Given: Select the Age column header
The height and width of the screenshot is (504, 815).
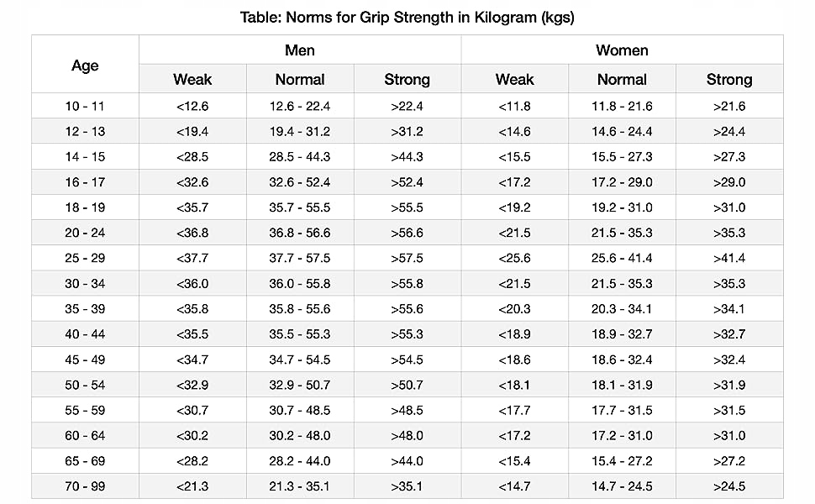Looking at the screenshot, I should (85, 66).
